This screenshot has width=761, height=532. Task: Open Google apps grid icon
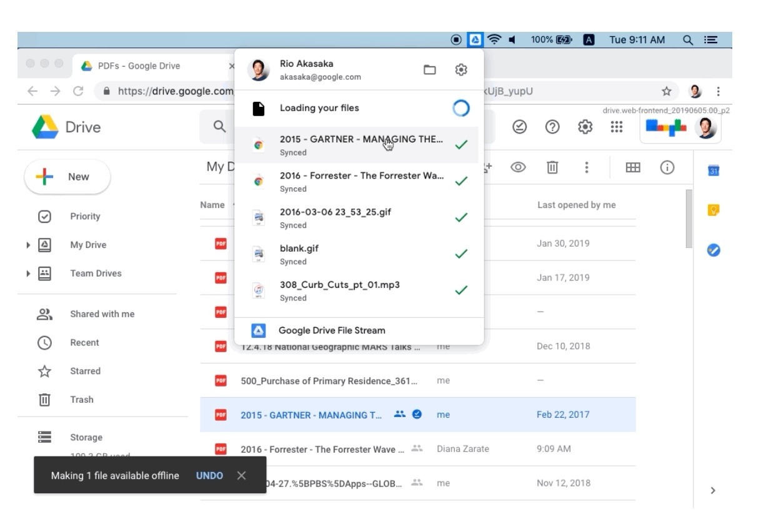[x=615, y=127]
